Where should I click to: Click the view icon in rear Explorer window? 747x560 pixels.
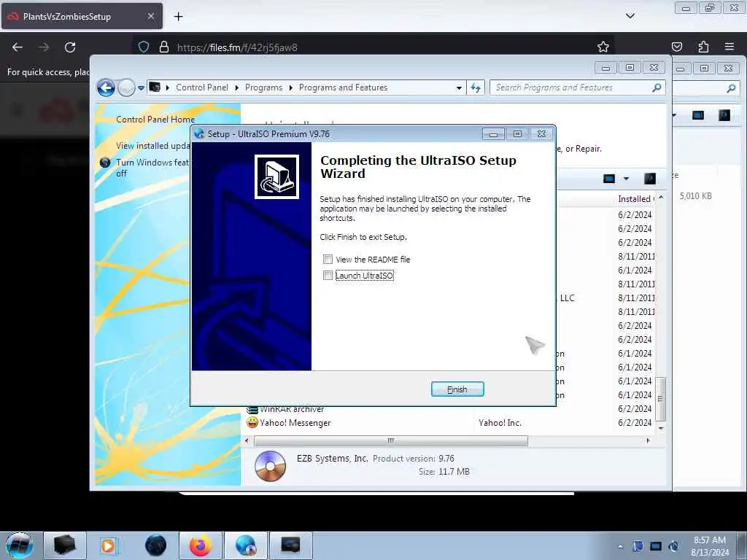698,116
